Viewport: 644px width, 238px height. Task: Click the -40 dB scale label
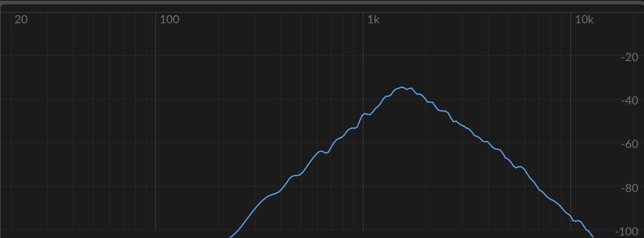(630, 101)
